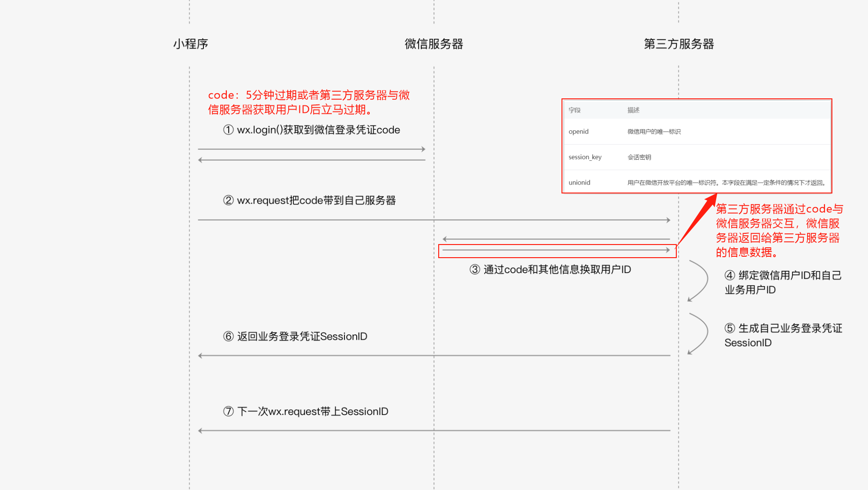
Task: Click the 描述 table column header
Action: pyautogui.click(x=633, y=110)
